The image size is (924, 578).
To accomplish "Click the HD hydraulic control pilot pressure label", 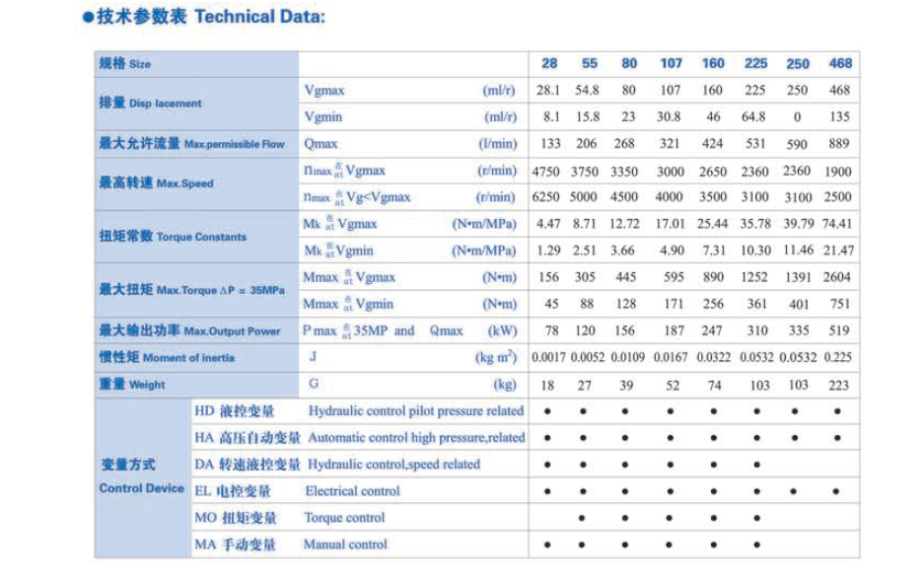I will 360,410.
